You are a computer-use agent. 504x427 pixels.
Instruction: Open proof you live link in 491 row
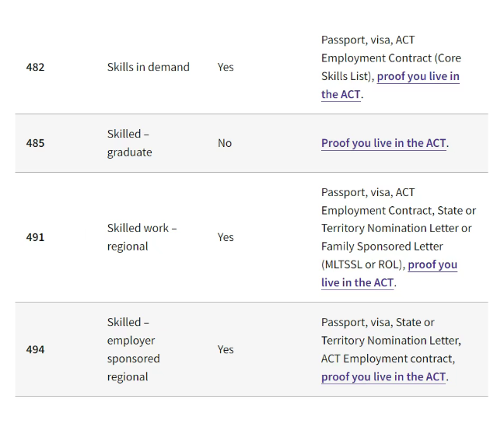[x=432, y=264]
